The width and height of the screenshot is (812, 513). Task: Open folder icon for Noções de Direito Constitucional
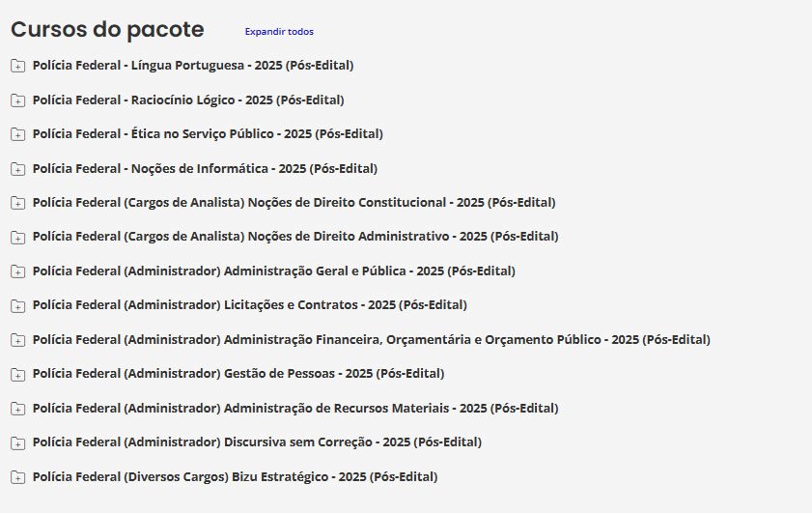click(17, 203)
